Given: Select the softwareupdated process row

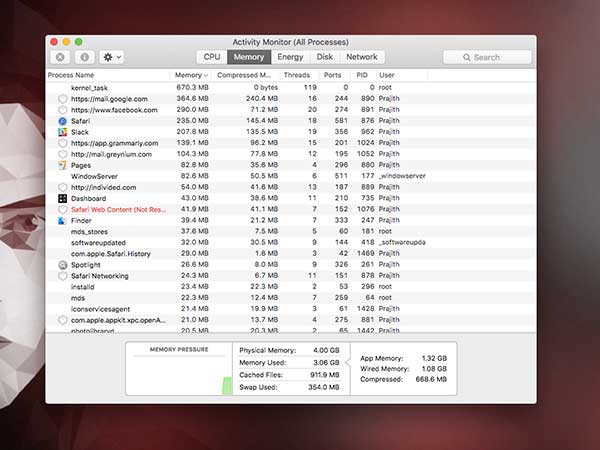Looking at the screenshot, I should 290,243.
